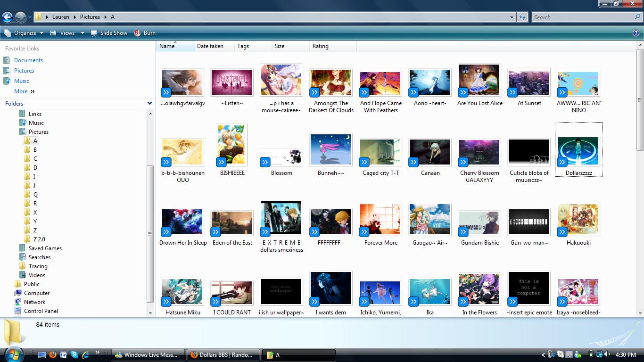Viewport: 644px width, 362px height.
Task: Click the Refresh button beside address bar
Action: click(x=522, y=17)
